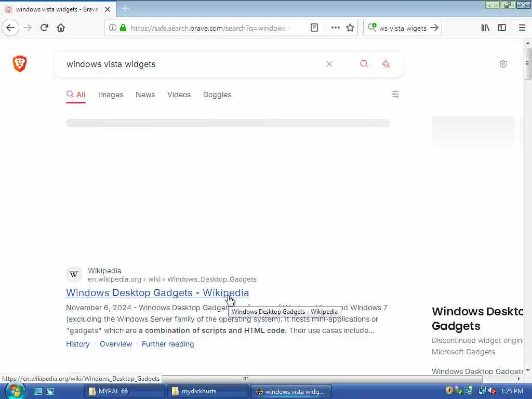Viewport: 532px width, 399px height.
Task: Open MYPAL_68 taskbar folder
Action: (x=124, y=391)
